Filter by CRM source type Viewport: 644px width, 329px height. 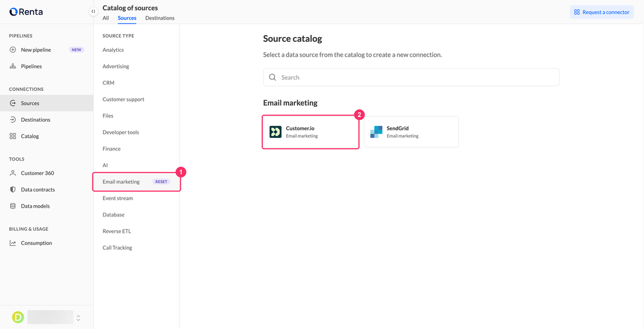click(109, 82)
